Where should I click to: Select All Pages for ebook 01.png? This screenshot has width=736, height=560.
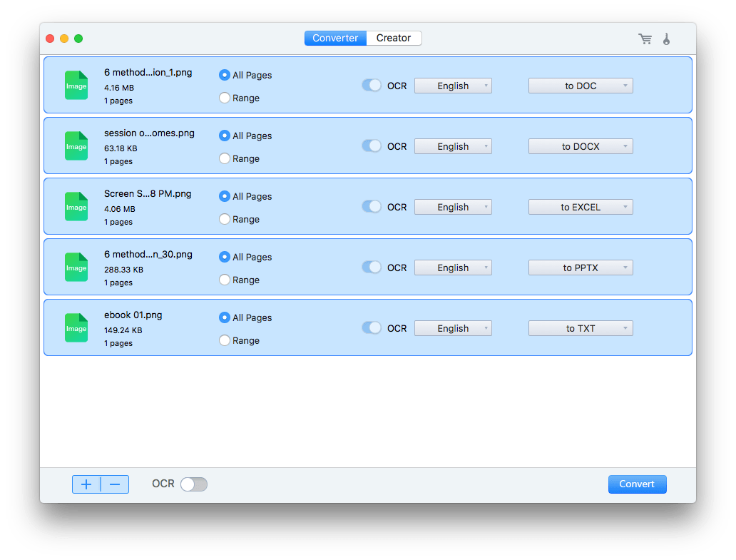[224, 317]
